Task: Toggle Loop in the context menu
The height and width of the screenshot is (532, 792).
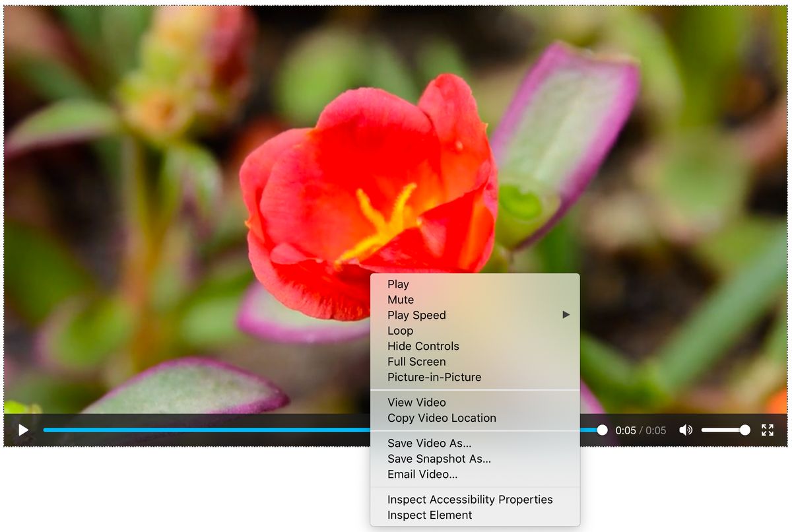Action: pos(400,331)
